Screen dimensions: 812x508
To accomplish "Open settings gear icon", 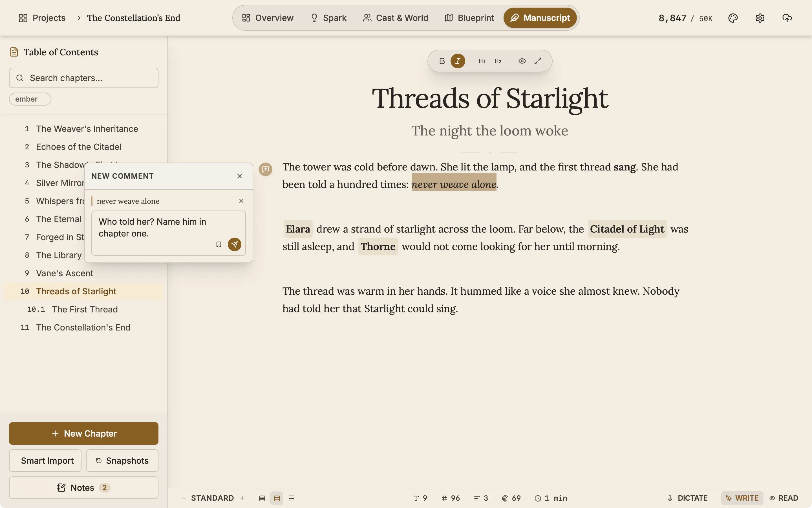I will 760,18.
